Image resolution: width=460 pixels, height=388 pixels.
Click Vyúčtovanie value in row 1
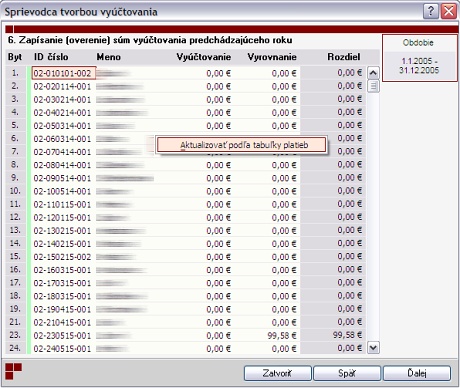(x=218, y=73)
